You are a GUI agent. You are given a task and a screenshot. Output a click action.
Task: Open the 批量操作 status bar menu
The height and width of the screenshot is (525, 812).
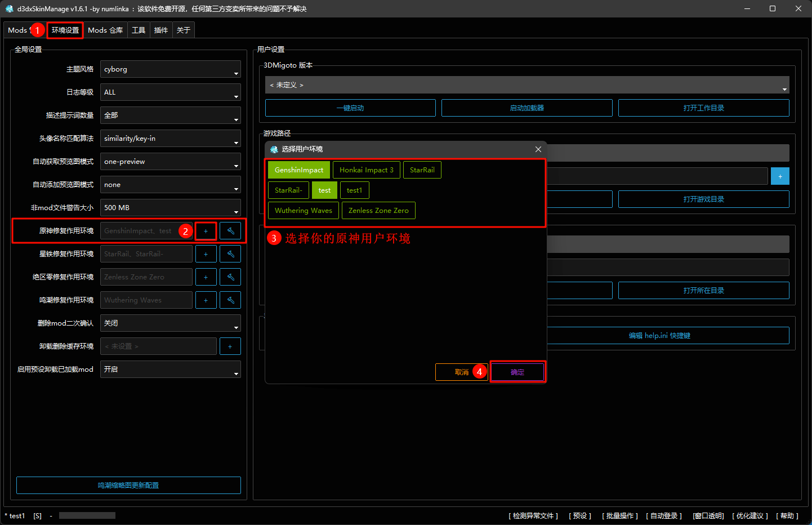pos(620,515)
